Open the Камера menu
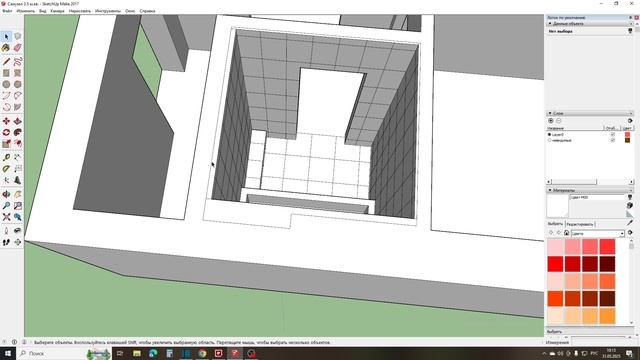Screen dimensions: 640x360 (x=58, y=11)
